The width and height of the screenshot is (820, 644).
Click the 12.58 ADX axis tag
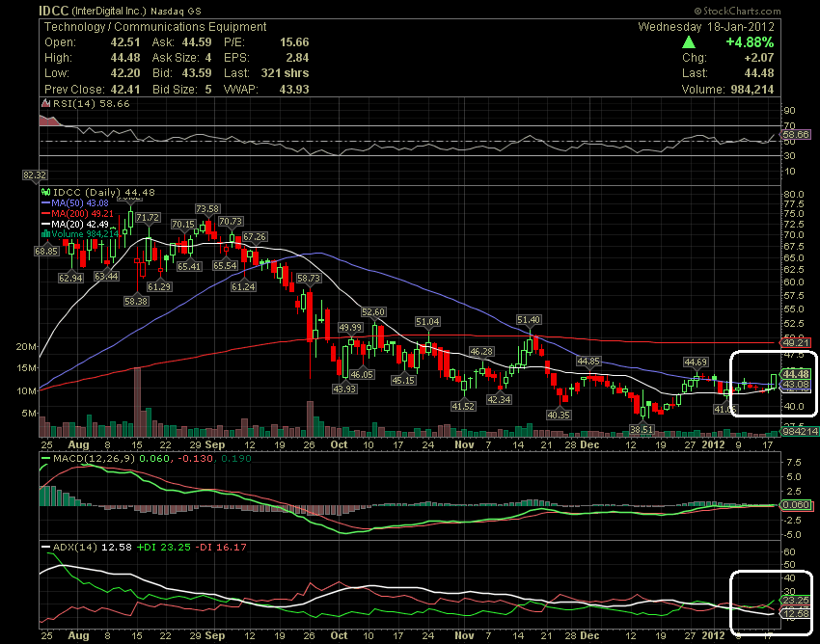(x=796, y=613)
